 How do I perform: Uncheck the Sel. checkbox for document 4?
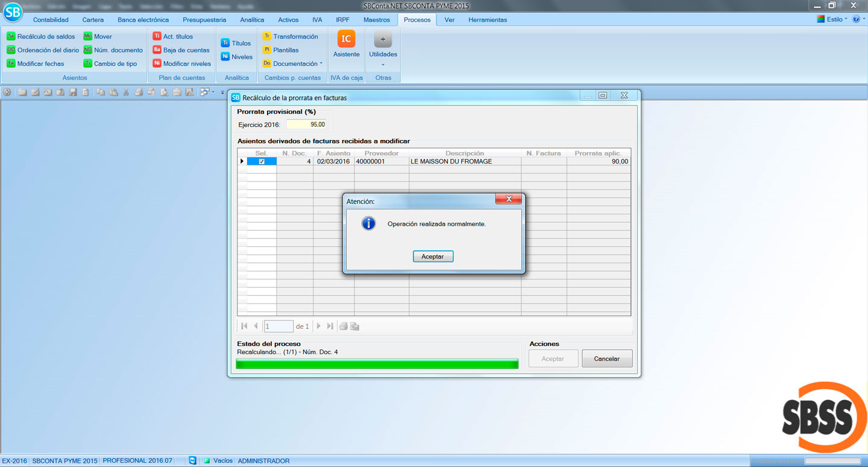[x=262, y=162]
